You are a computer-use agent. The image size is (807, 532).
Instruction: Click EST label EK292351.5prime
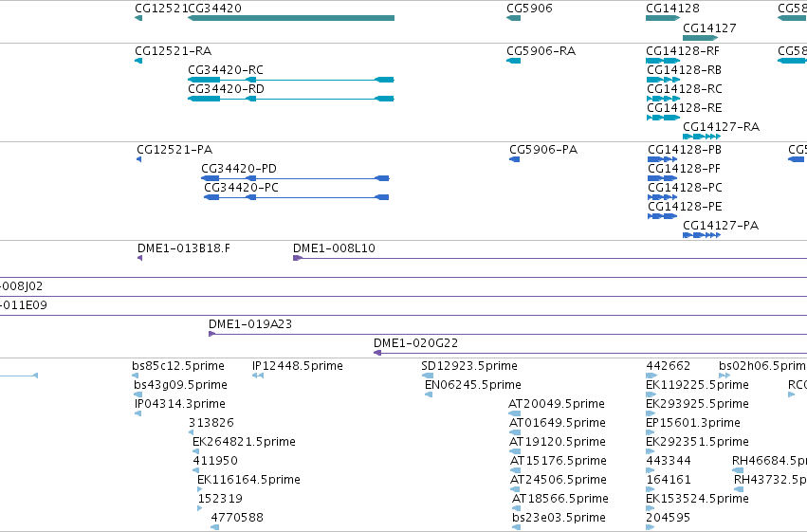point(697,442)
